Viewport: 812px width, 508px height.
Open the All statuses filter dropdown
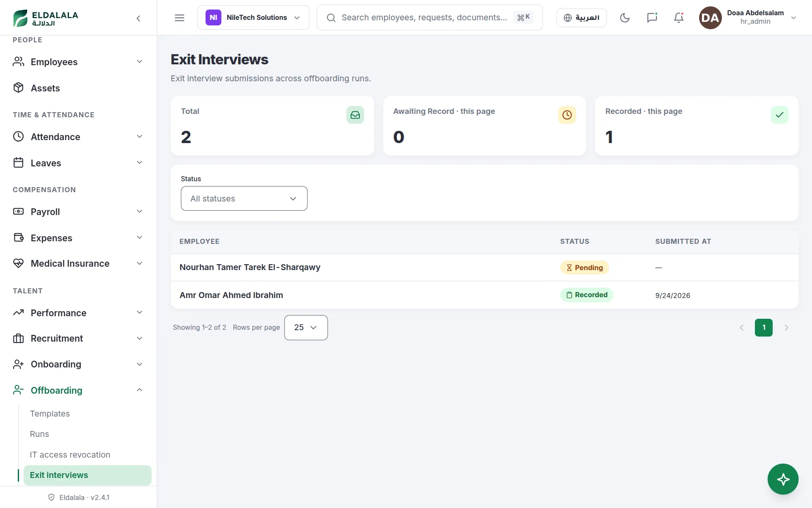(244, 199)
